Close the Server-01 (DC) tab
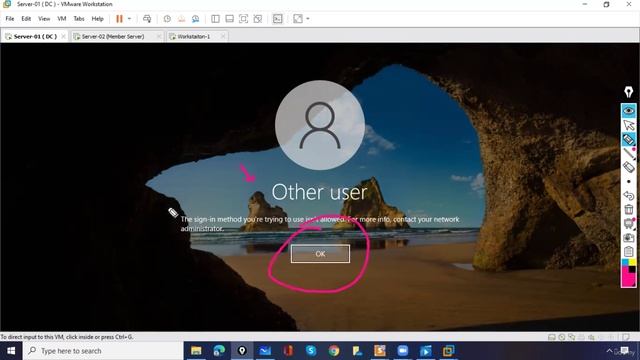640x360 pixels. 63,36
